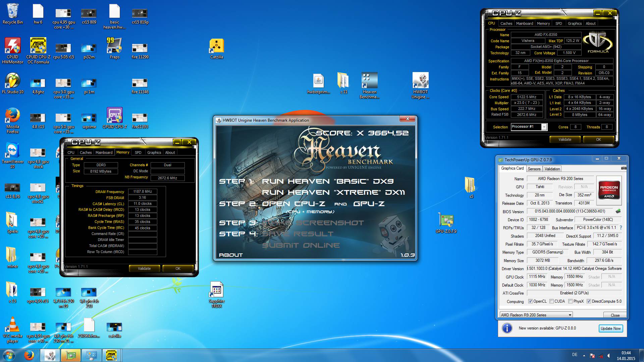This screenshot has height=362, width=644.
Task: Click the bus interface question mark
Action: tap(621, 228)
